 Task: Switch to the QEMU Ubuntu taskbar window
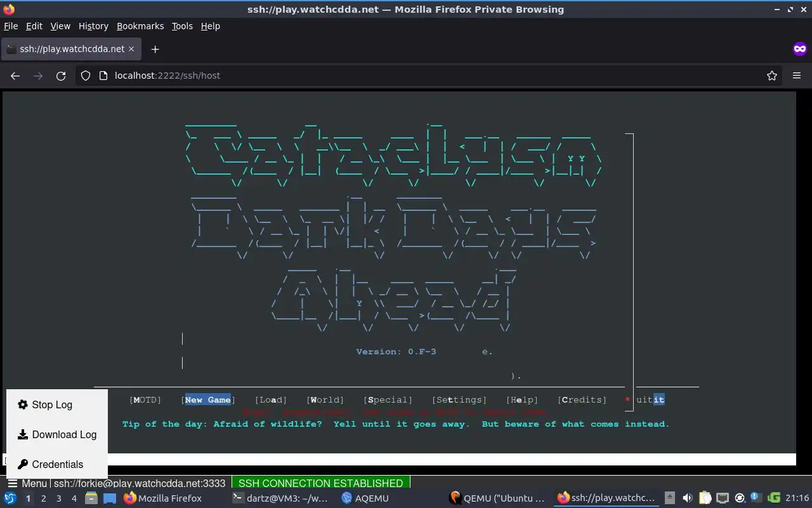click(x=497, y=498)
